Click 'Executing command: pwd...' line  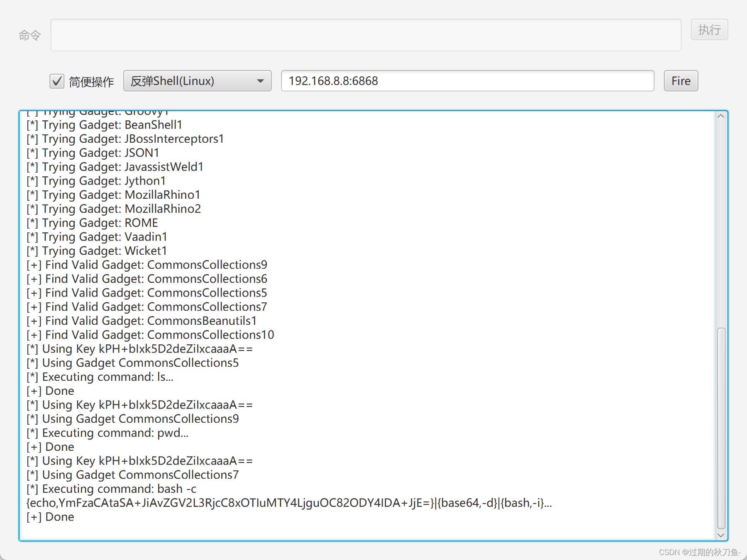[107, 433]
